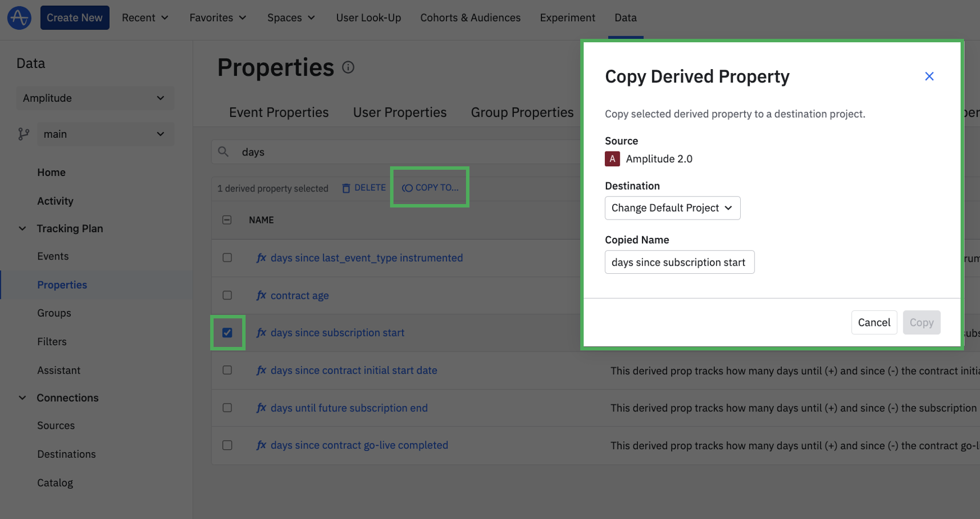Viewport: 980px width, 519px height.
Task: Check days since contract initial start date row
Action: [x=227, y=370]
